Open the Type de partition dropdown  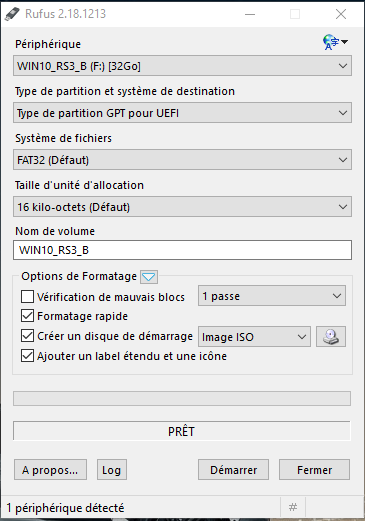(x=182, y=113)
